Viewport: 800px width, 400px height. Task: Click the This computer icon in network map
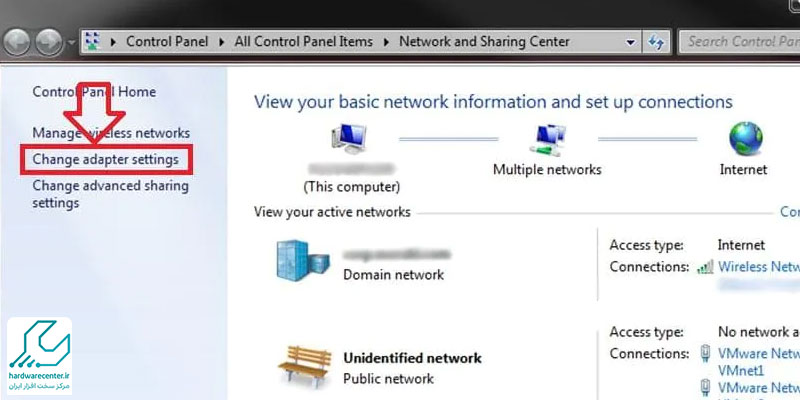349,140
